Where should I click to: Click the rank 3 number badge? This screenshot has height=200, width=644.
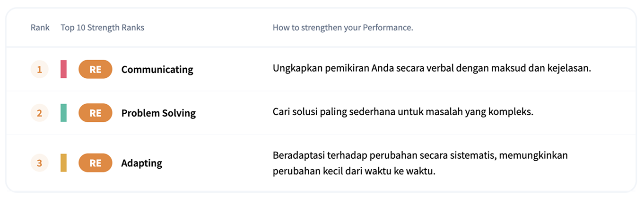[39, 163]
